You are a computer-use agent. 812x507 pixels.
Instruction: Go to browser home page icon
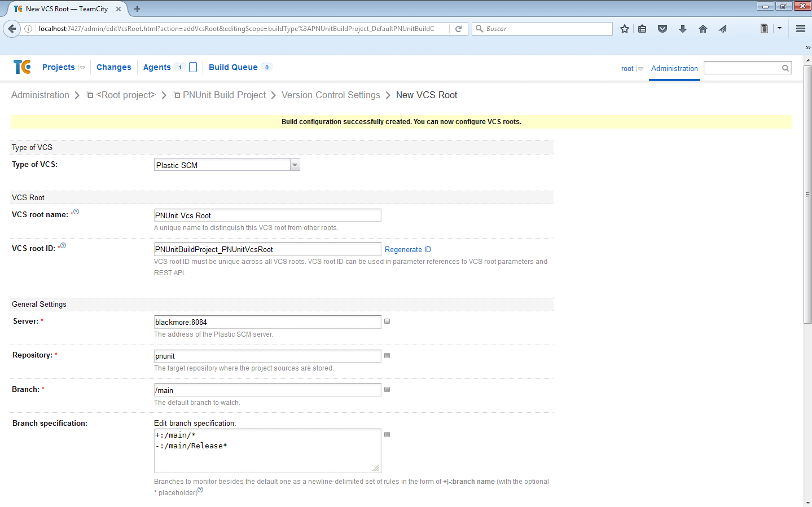tap(703, 29)
